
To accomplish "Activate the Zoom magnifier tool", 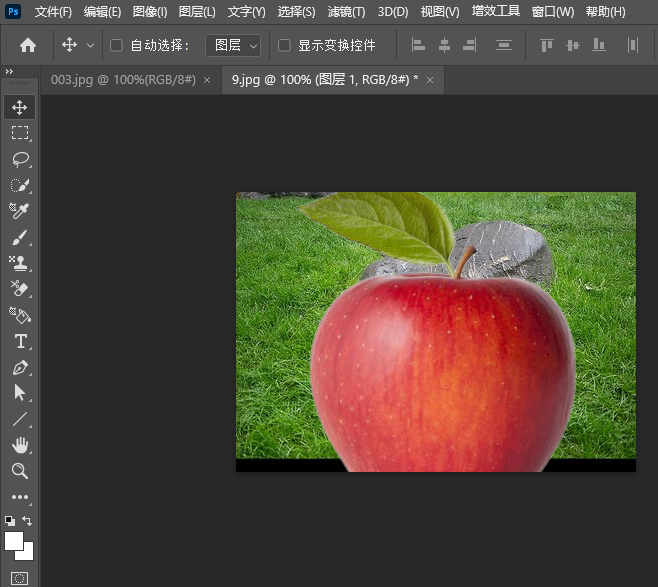I will point(20,471).
